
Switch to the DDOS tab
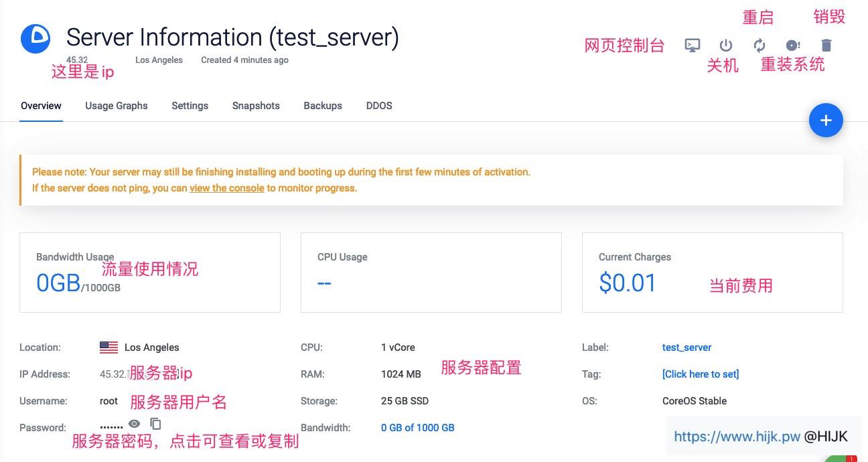click(x=379, y=105)
